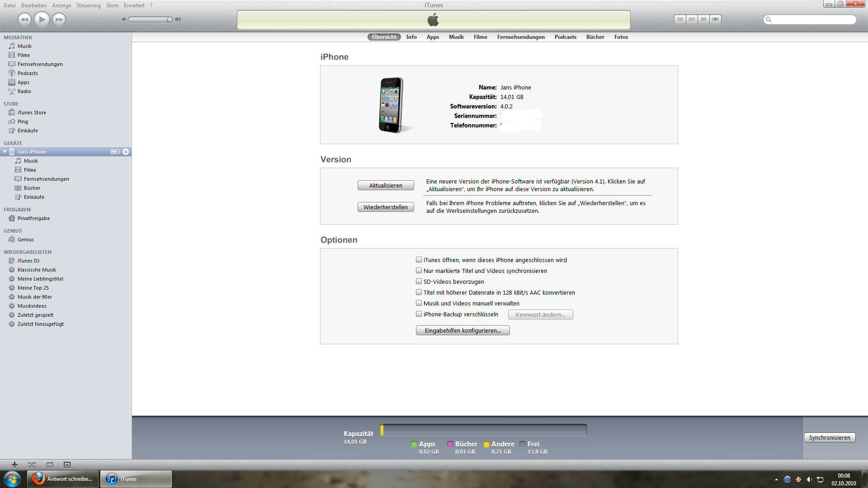868x488 pixels.
Task: Show artwork viewer icon at bottom
Action: click(x=67, y=465)
